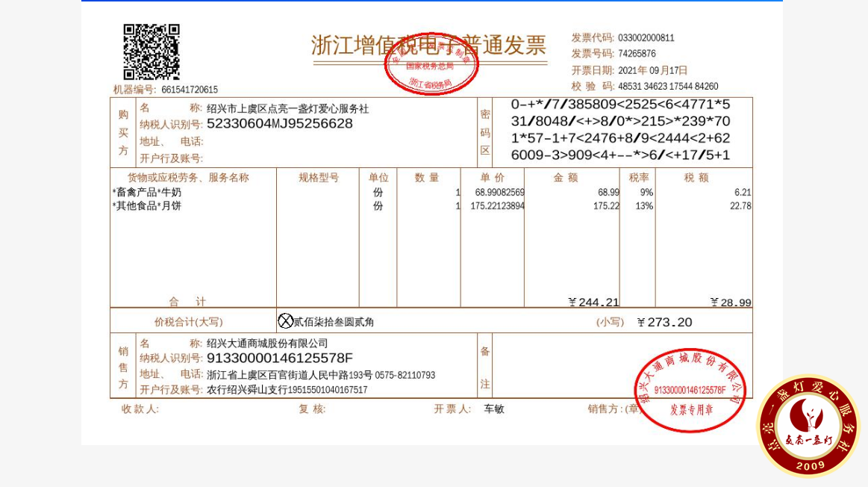
Task: Select the printed seller taxpayer ID 91330000146125578F
Action: tap(280, 358)
